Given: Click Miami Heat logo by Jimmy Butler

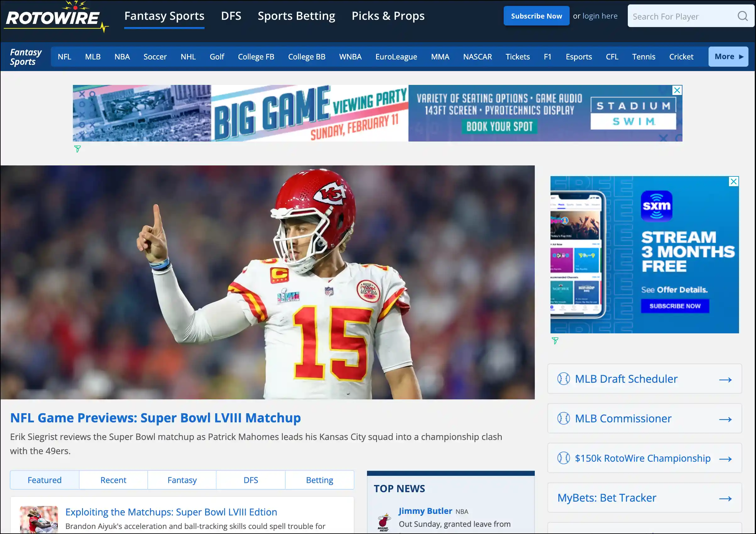Looking at the screenshot, I should (x=384, y=522).
